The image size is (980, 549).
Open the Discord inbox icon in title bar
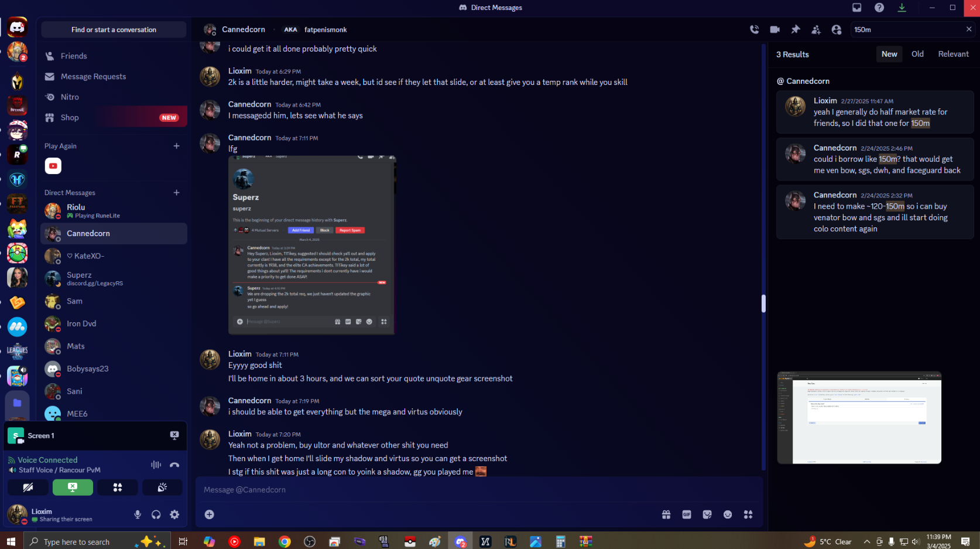point(857,8)
